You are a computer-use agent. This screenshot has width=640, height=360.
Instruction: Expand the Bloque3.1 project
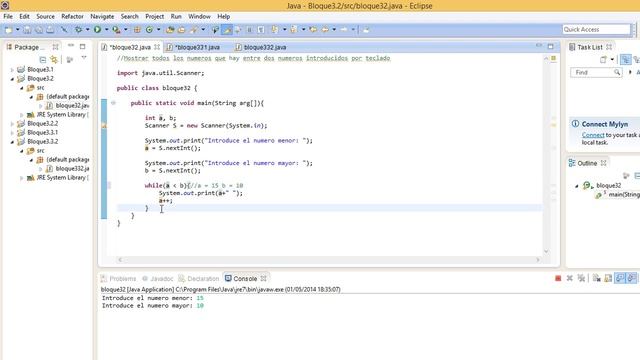(12, 70)
